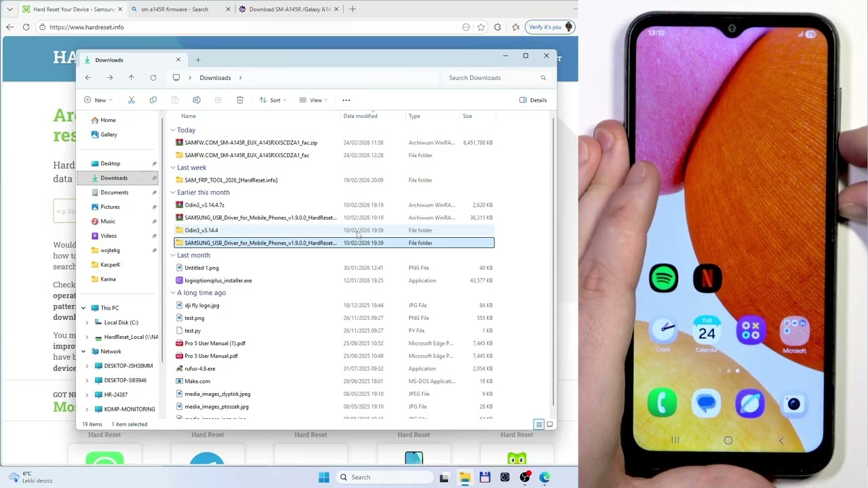Open Gallery in navigation pane
868x488 pixels.
pos(108,135)
